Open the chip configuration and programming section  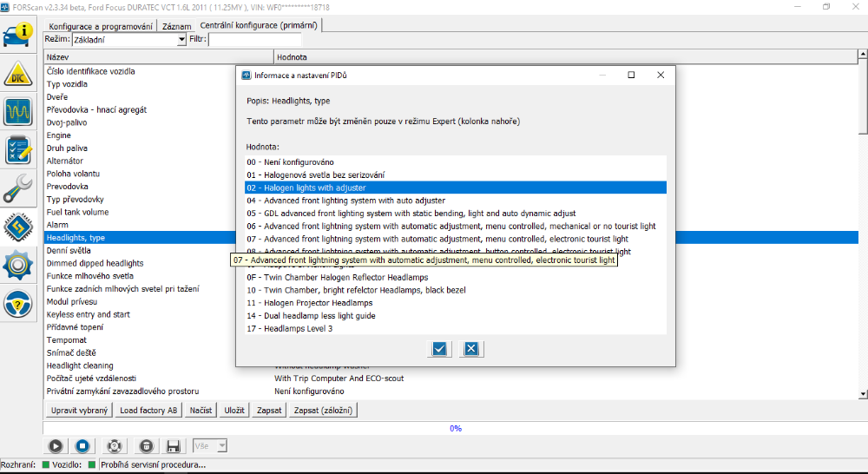pos(19,227)
